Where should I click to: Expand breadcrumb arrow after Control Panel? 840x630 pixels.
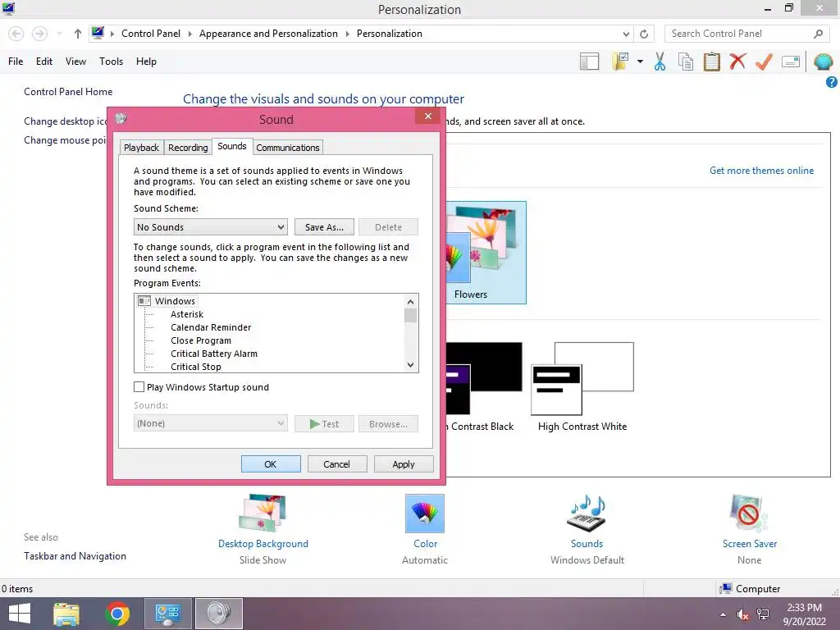coord(189,34)
